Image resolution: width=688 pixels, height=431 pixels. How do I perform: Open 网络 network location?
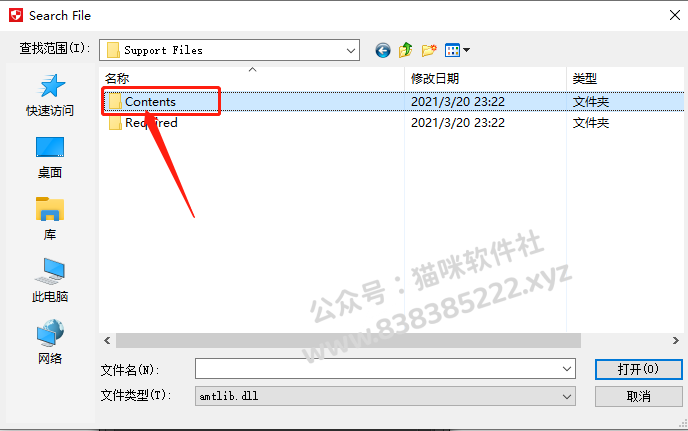[50, 342]
